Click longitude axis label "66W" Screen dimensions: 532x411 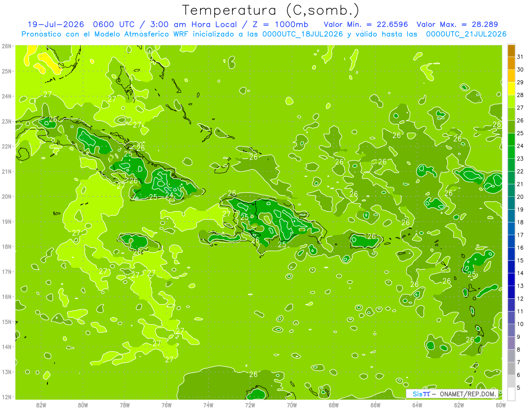click(375, 405)
